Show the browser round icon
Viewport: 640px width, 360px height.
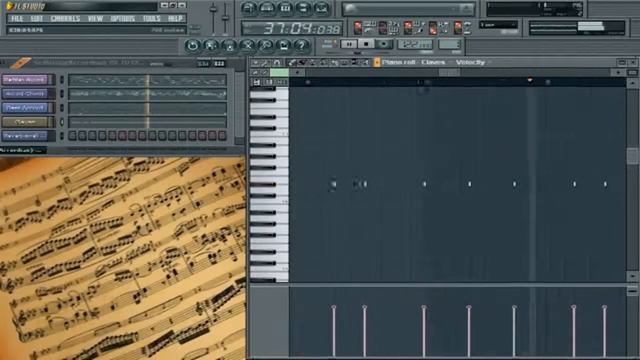pos(304,8)
